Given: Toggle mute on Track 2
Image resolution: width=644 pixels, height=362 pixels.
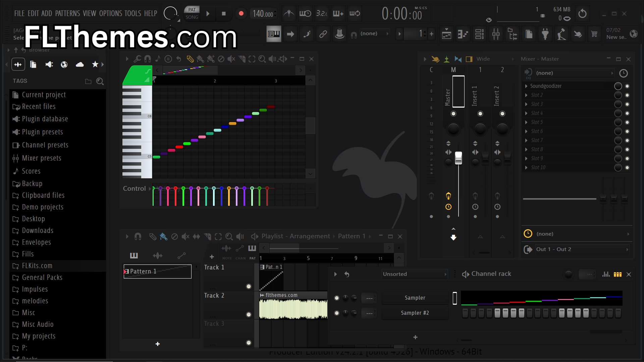Looking at the screenshot, I should [249, 314].
